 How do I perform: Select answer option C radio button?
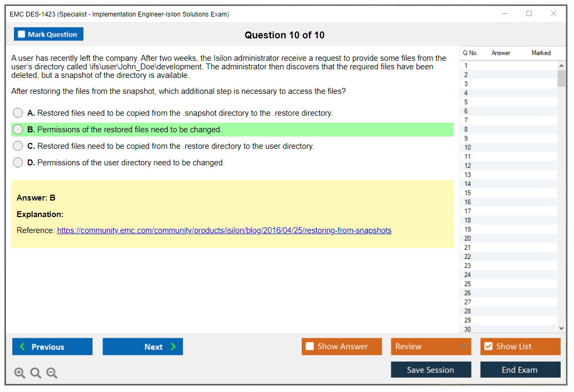[18, 146]
